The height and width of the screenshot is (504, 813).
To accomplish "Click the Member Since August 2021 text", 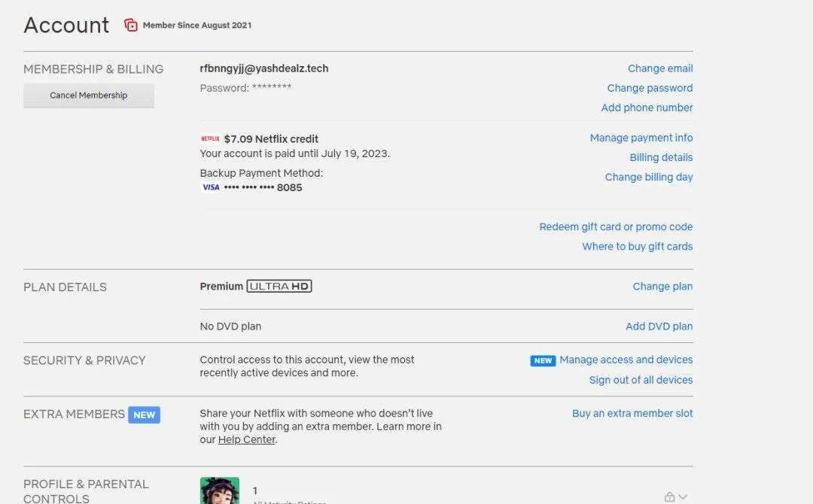I will [197, 26].
